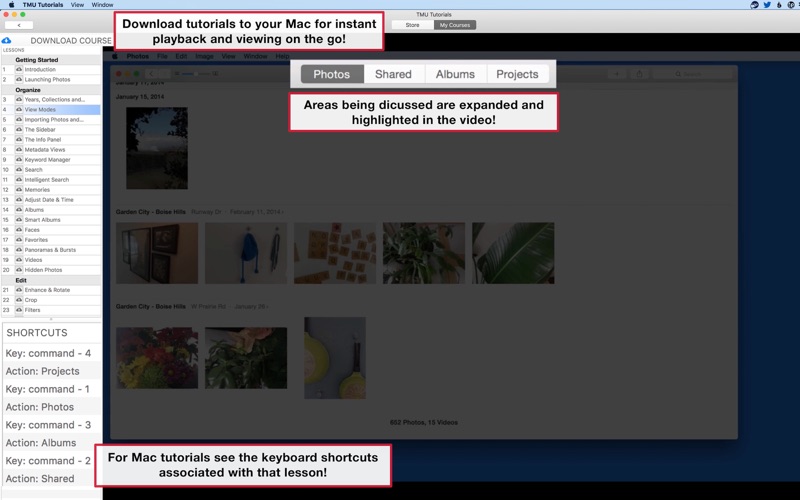Image resolution: width=800 pixels, height=500 pixels.
Task: Open the TMU Tutorials menu
Action: 43,5
